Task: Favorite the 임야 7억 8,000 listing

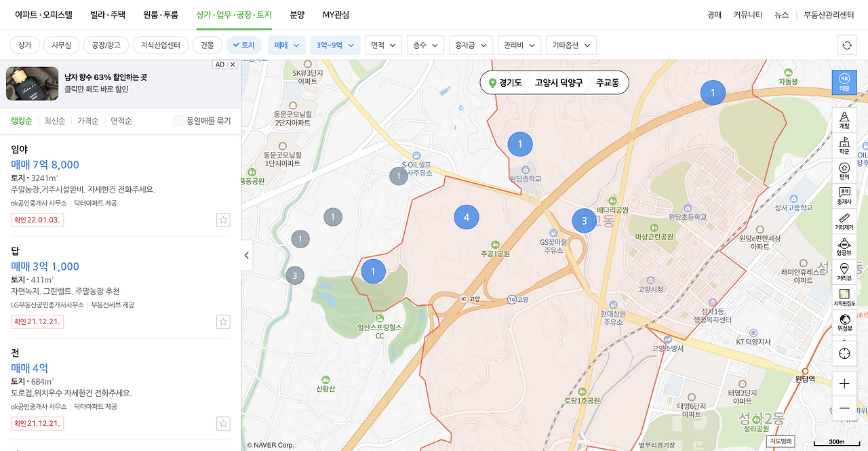Action: tap(222, 220)
